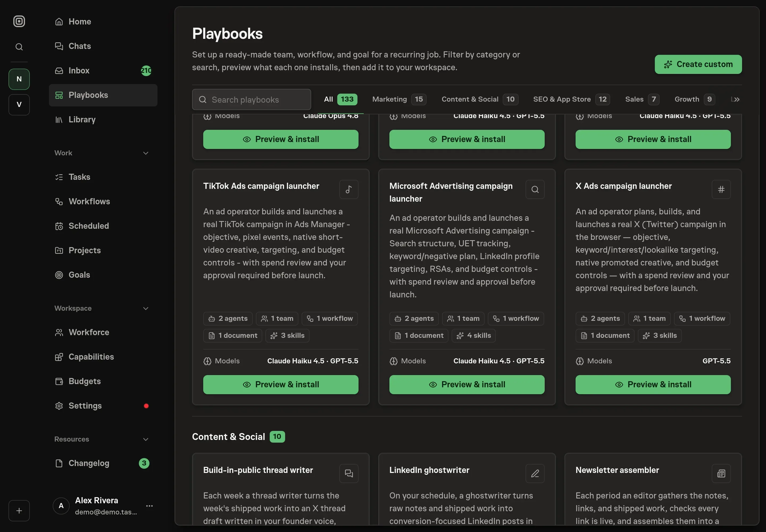This screenshot has height=532, width=766.
Task: Click the '1 workflow' chip on the X Ads card
Action: (x=702, y=319)
